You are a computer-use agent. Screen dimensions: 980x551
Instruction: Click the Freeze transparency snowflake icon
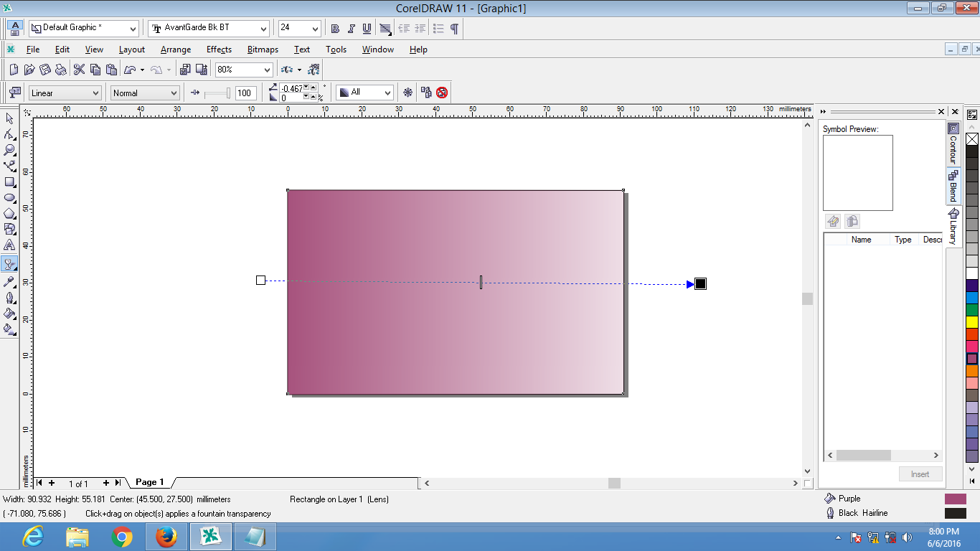(x=407, y=93)
